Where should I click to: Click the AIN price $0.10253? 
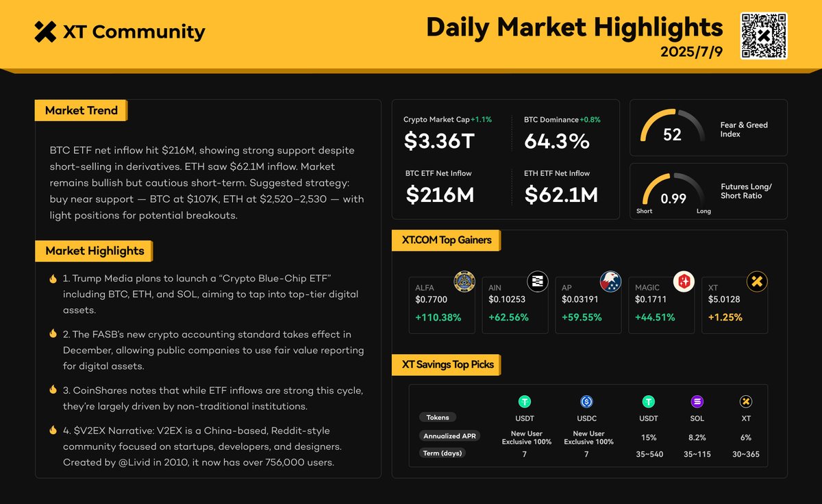507,300
